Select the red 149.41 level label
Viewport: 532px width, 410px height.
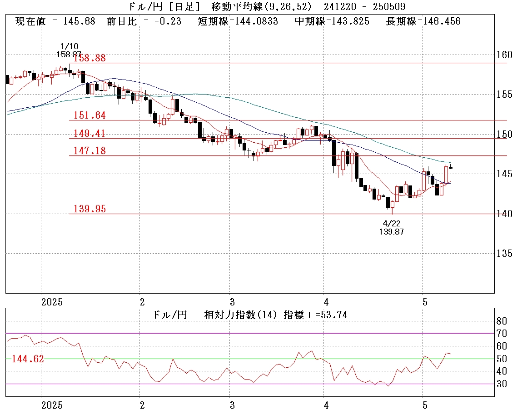(x=90, y=134)
